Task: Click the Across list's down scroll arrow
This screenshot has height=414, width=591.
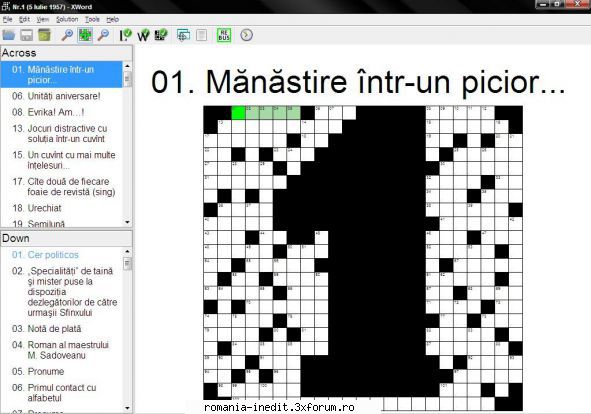Action: click(x=127, y=222)
